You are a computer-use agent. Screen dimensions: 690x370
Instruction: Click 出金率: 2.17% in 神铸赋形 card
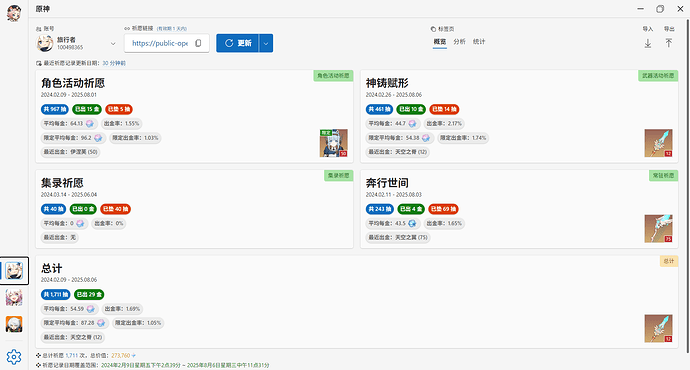point(444,124)
